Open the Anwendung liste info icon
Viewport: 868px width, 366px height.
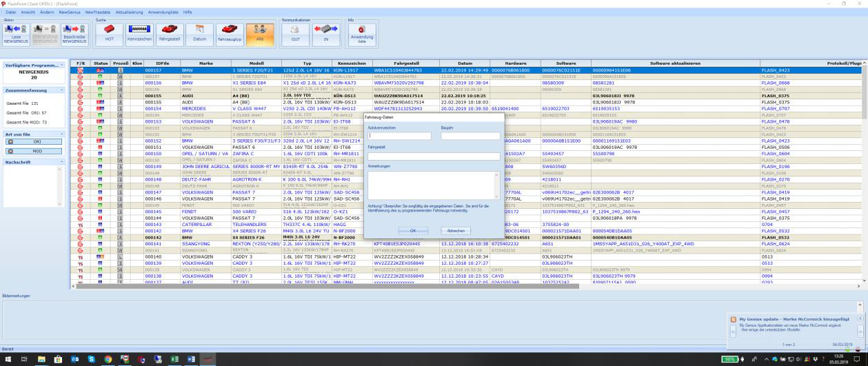coord(362,34)
